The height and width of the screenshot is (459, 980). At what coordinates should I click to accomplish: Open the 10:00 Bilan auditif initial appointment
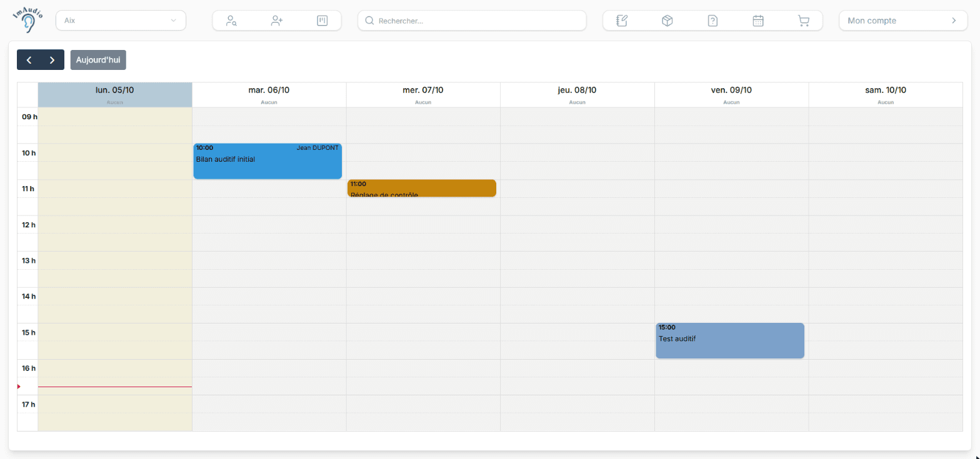click(267, 161)
